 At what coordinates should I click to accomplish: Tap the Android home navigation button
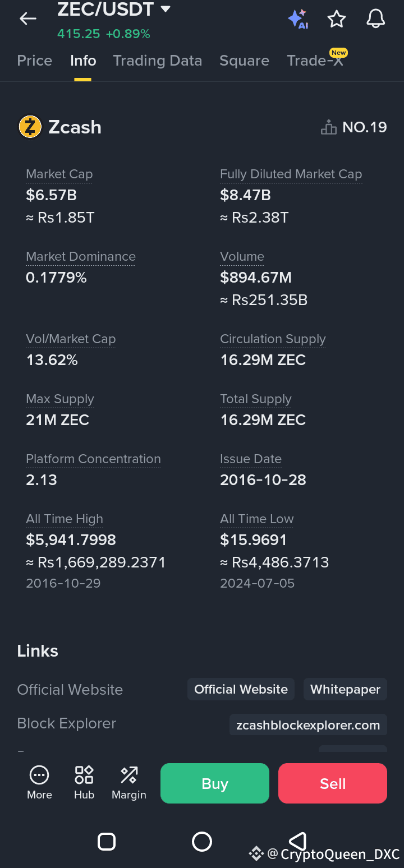[x=202, y=842]
